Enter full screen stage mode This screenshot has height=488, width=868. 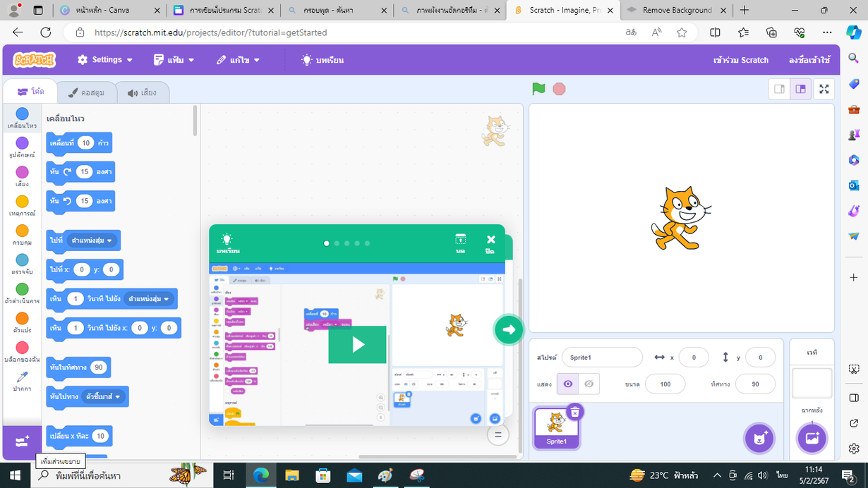click(x=824, y=89)
